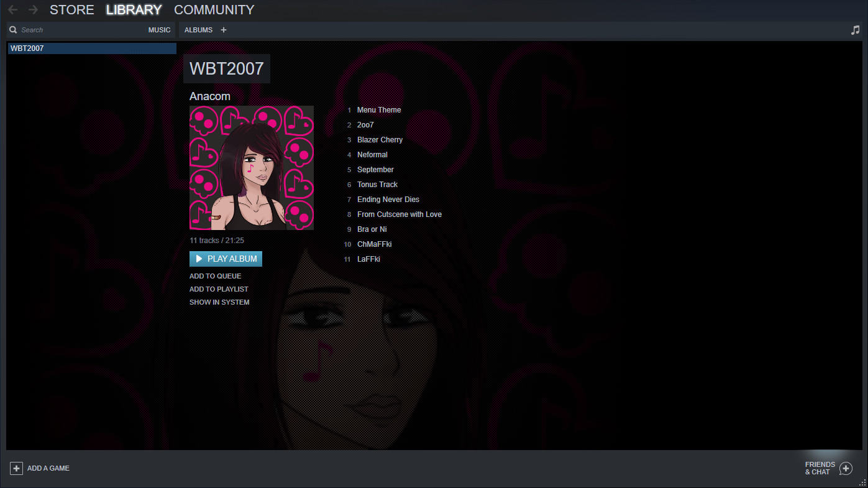Open the MUSIC library filter dropdown
The height and width of the screenshot is (488, 868).
point(159,30)
